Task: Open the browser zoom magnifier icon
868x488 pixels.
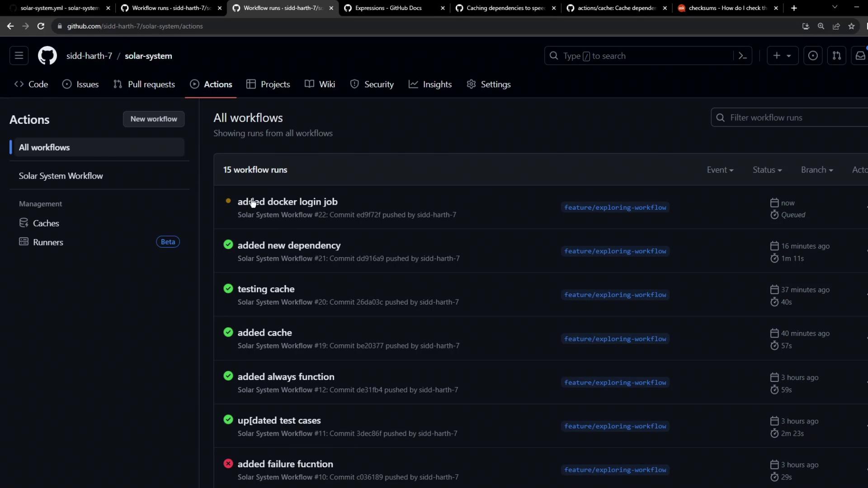Action: coord(821,26)
